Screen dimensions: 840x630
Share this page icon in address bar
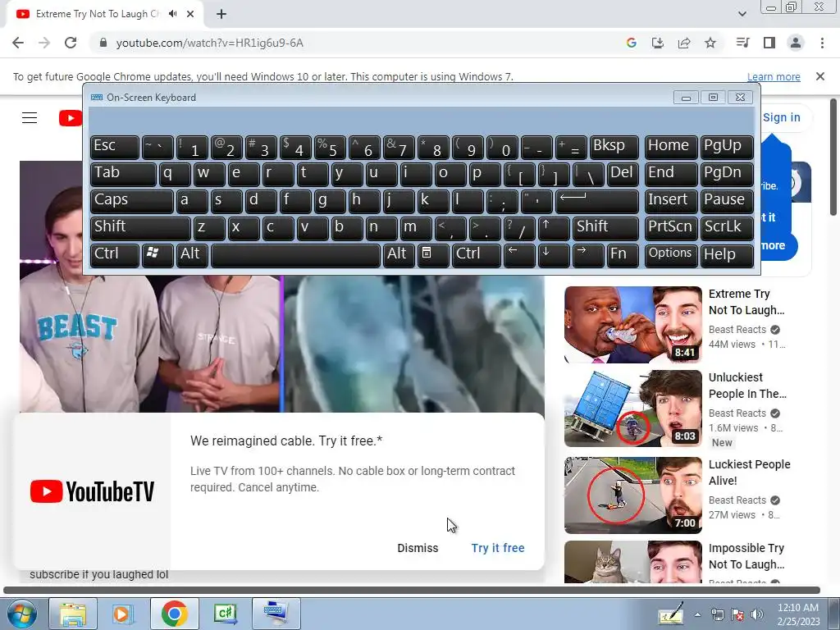click(684, 43)
